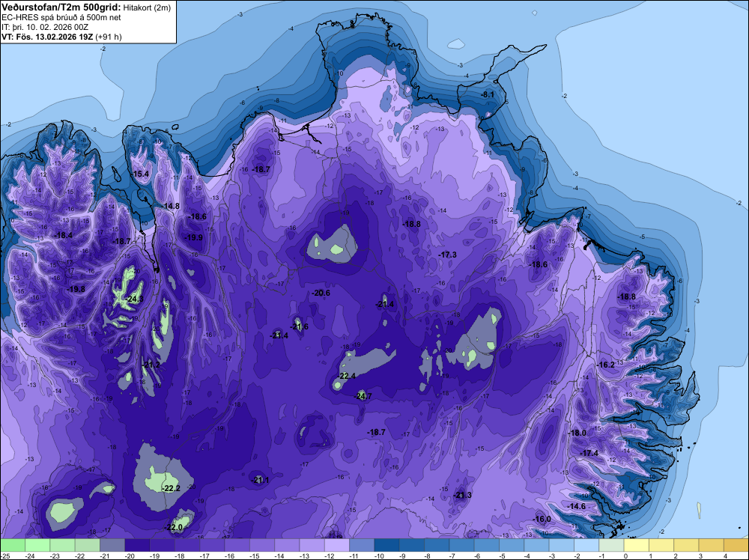Image resolution: width=749 pixels, height=560 pixels.
Task: Click the -24.3 temperature label
Action: coord(134,299)
